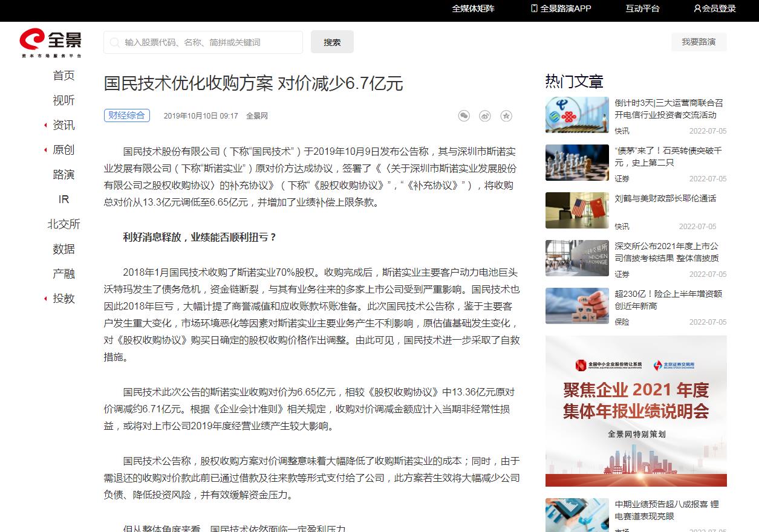759x532 pixels.
Task: Open Shenzhen exchange building thumbnail
Action: 577,258
